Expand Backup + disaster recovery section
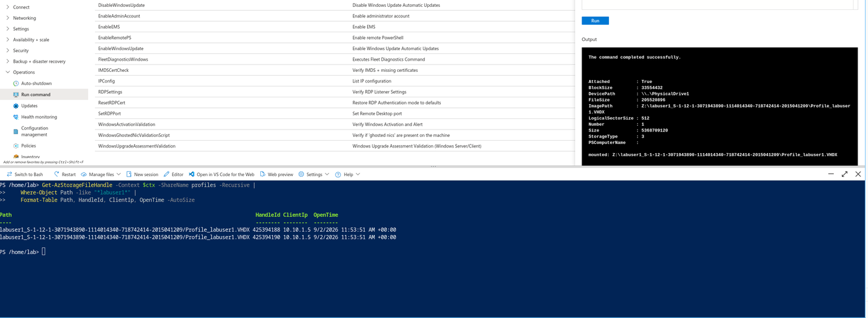The height and width of the screenshot is (318, 868). pos(7,61)
